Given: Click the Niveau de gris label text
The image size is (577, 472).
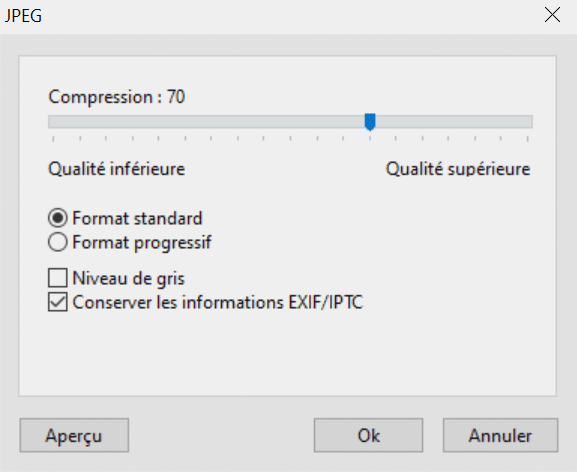Looking at the screenshot, I should (128, 278).
